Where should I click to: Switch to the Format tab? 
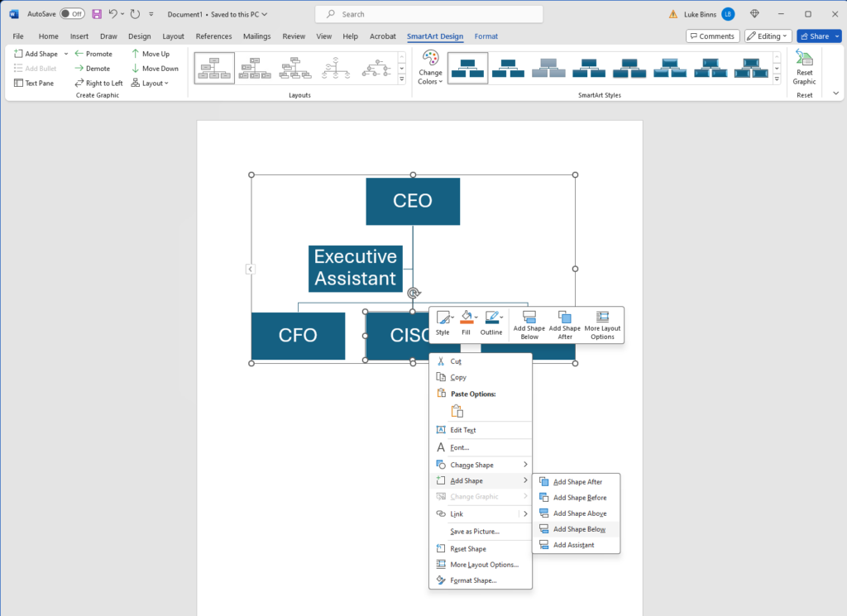click(486, 36)
